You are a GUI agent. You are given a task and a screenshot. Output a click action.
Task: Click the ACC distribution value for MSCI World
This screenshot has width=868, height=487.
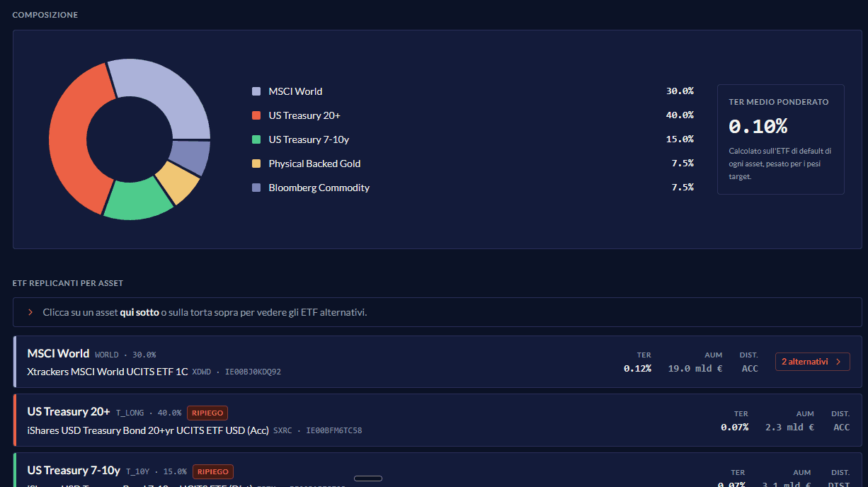click(x=750, y=368)
